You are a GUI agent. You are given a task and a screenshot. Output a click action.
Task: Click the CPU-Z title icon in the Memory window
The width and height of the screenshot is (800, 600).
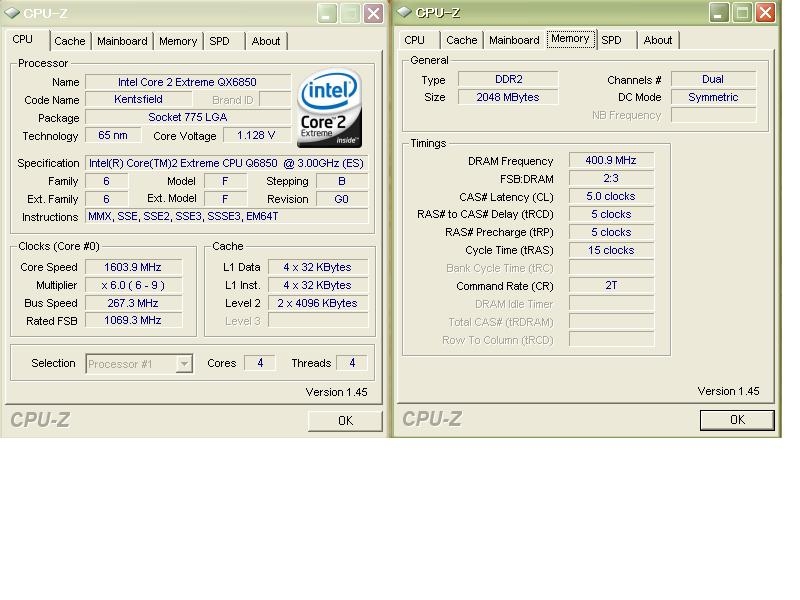404,12
